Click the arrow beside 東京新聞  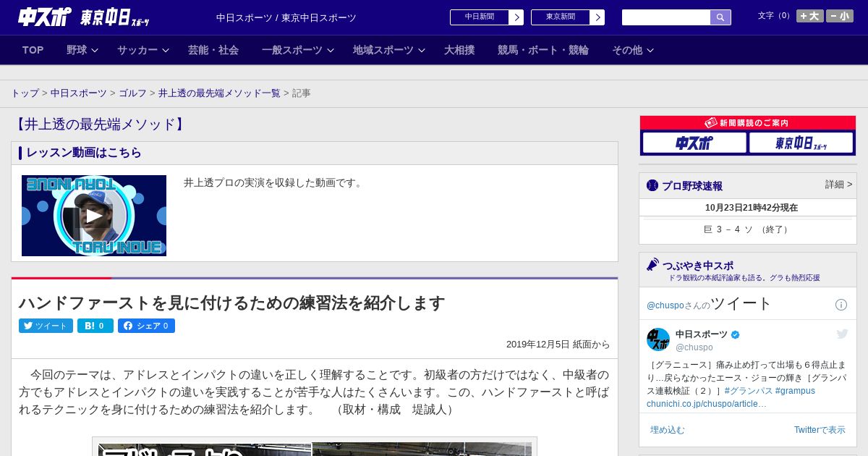point(597,17)
